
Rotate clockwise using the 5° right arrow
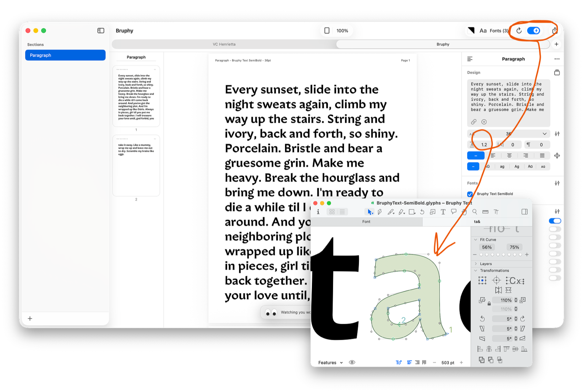tap(523, 318)
